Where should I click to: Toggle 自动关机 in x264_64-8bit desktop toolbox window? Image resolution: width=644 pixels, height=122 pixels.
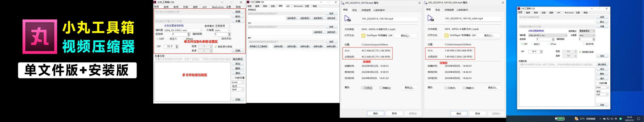[x=585, y=44]
